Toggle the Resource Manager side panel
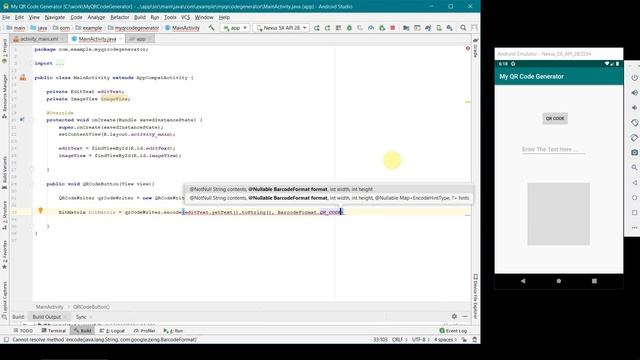This screenshot has height=360, width=640. tap(4, 96)
